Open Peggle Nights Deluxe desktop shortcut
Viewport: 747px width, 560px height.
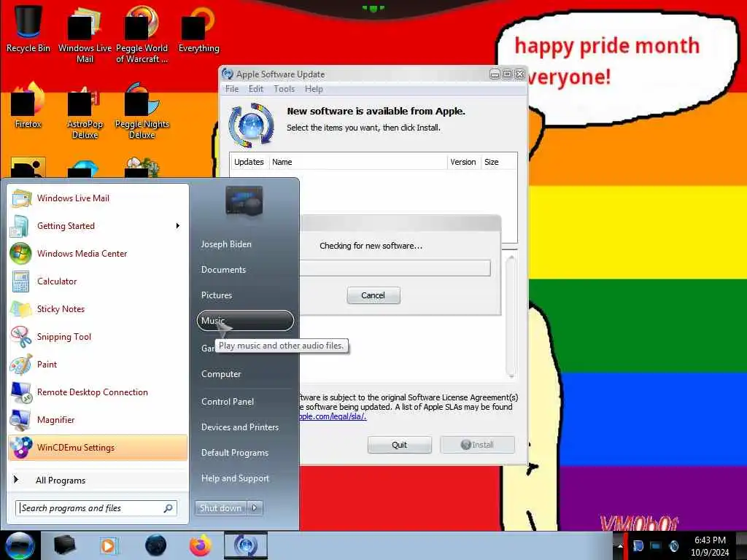(142, 112)
